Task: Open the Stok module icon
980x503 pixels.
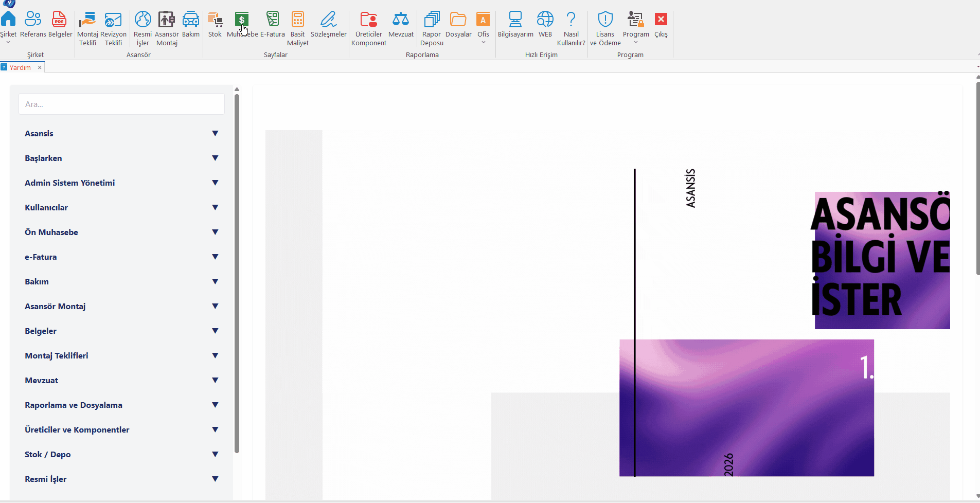Action: pos(215,21)
